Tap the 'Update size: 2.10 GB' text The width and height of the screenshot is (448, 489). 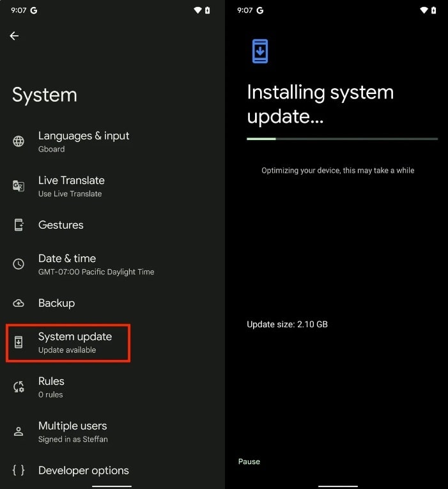click(x=287, y=324)
